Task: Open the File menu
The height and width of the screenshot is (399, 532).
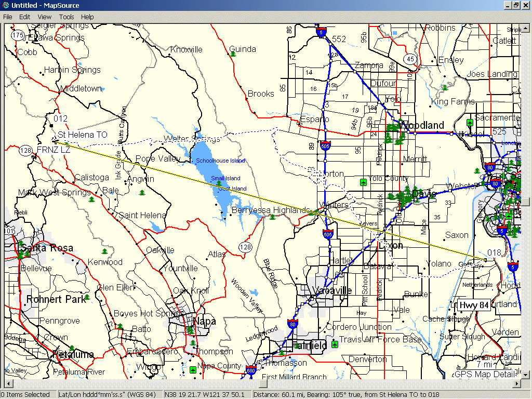Action: coord(7,17)
